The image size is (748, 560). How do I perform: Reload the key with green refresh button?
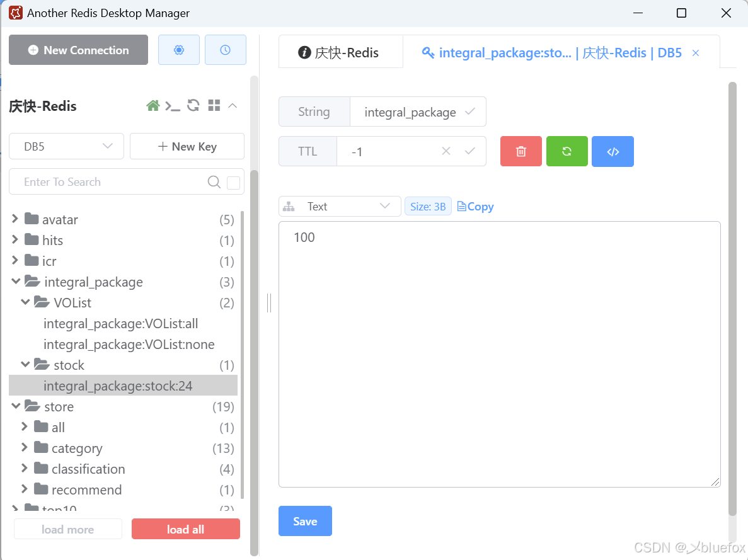[567, 151]
